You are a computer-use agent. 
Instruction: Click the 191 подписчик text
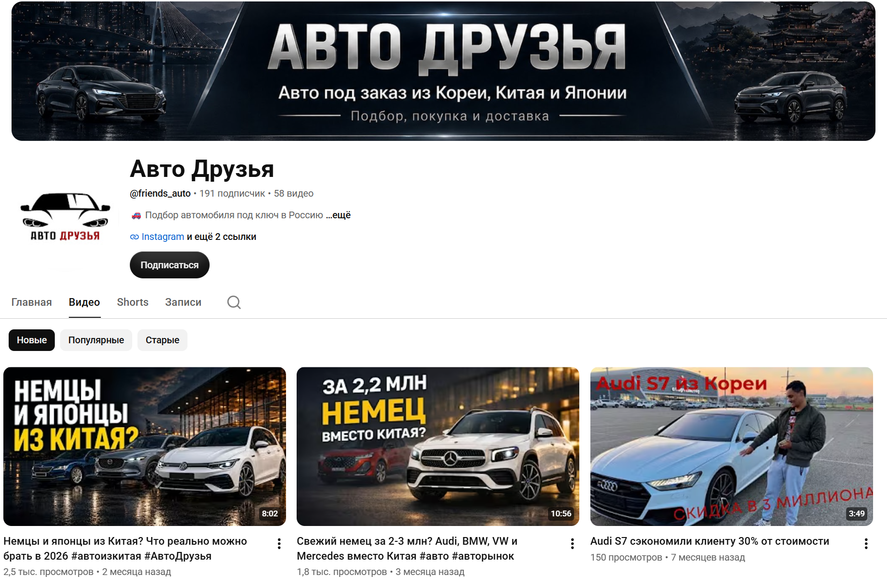[x=232, y=193]
